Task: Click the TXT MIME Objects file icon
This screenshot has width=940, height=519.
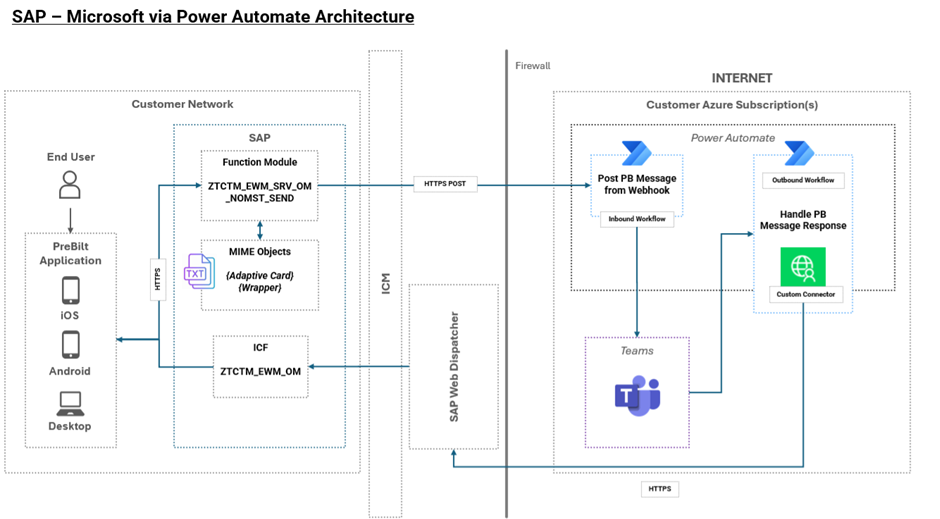Action: 196,272
